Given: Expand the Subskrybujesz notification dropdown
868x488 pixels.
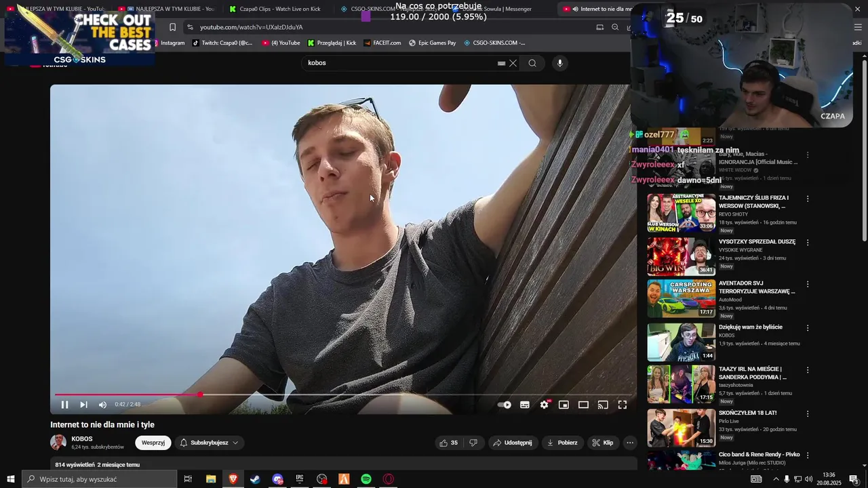Looking at the screenshot, I should click(210, 443).
